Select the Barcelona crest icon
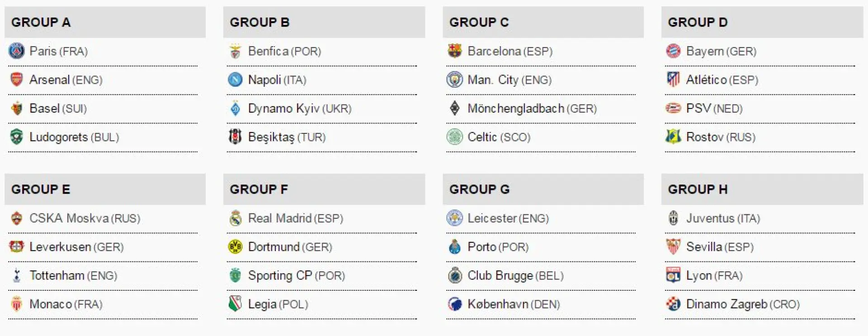 (454, 51)
